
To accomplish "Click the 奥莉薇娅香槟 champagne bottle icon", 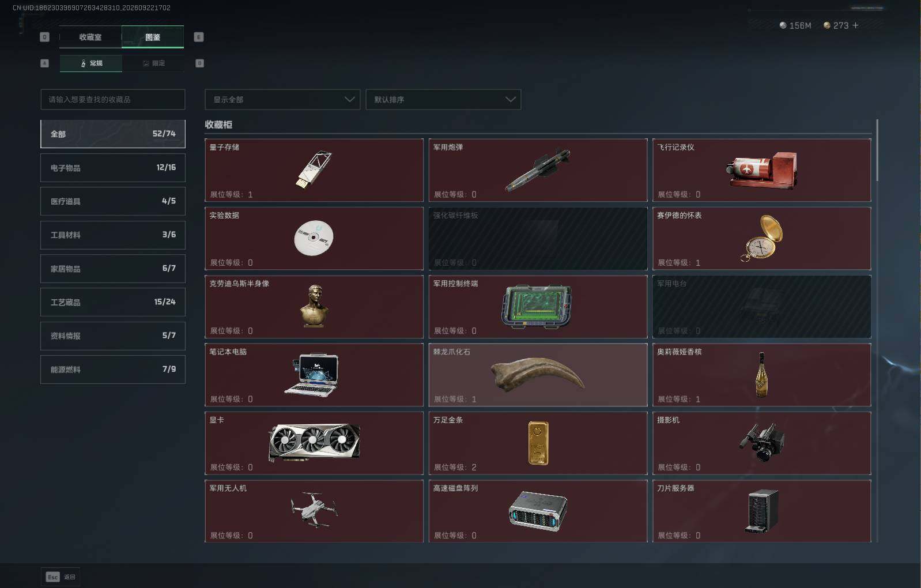I will click(761, 375).
